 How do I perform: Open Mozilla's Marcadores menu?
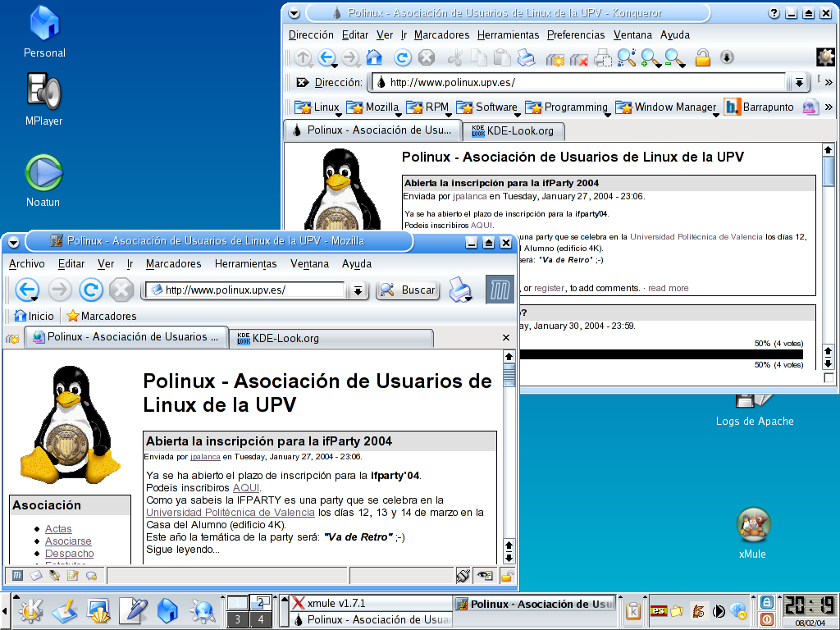click(x=174, y=263)
